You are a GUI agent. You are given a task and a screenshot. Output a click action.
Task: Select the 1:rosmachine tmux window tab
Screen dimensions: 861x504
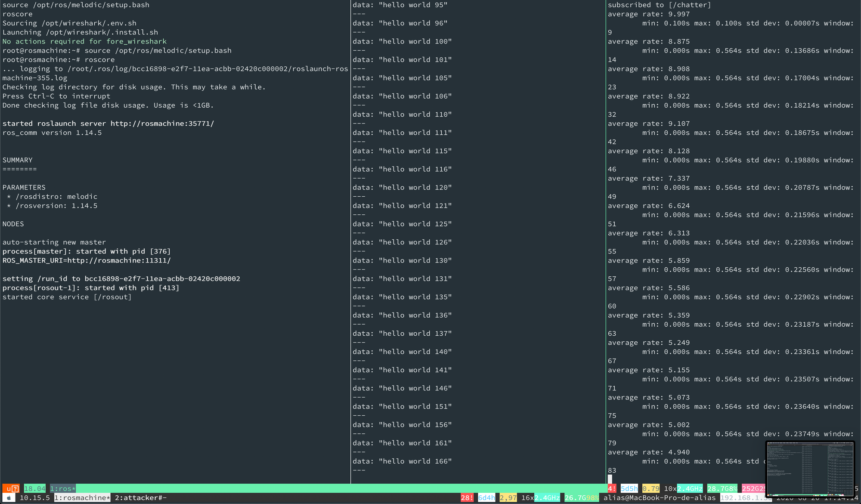[82, 498]
